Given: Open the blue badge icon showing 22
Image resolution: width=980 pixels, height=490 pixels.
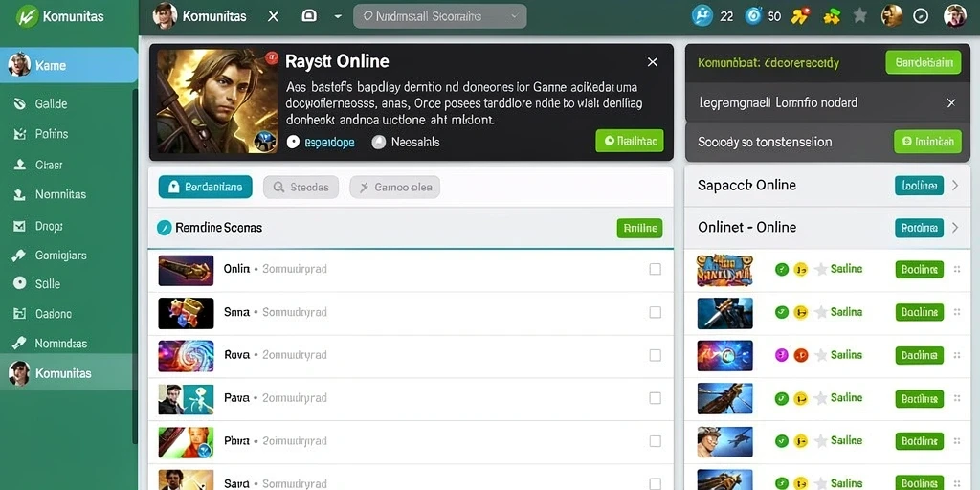Looking at the screenshot, I should coord(702,15).
